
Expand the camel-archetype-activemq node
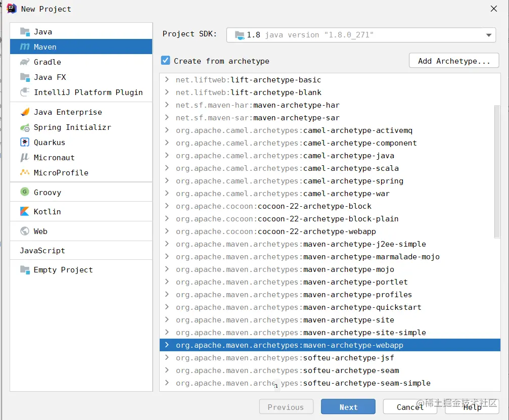point(167,130)
